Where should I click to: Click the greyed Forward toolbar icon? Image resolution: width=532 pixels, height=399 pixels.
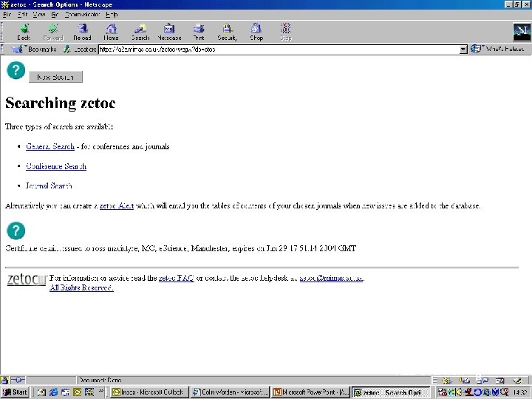(53, 33)
